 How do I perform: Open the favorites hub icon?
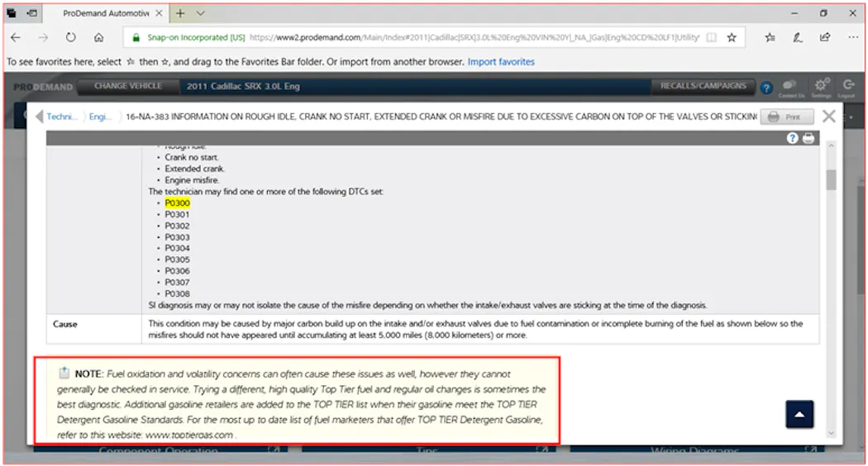(x=770, y=38)
